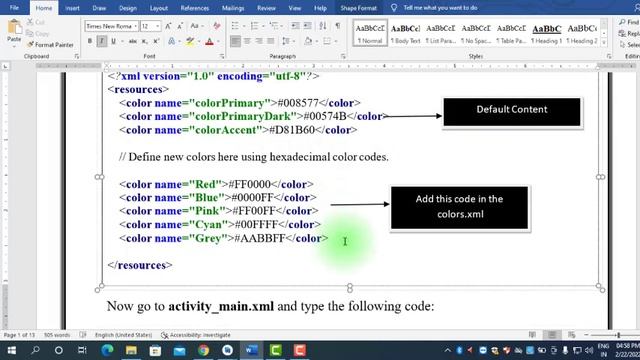The image size is (640, 360).
Task: Apply the Heading 1 style
Action: [547, 33]
